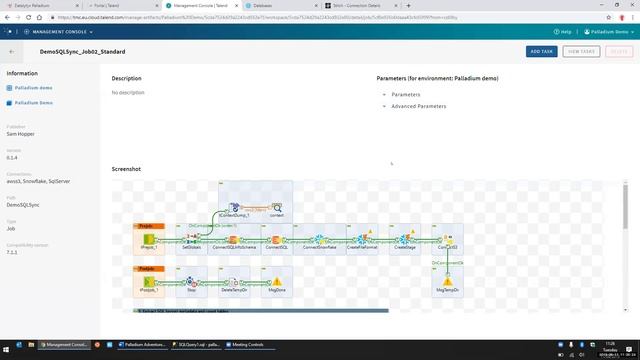
Task: Open the Palladium Demo workspace link
Action: point(29,103)
